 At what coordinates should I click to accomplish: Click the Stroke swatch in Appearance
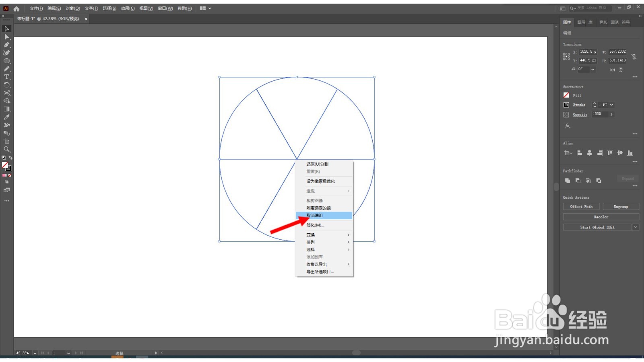(566, 105)
